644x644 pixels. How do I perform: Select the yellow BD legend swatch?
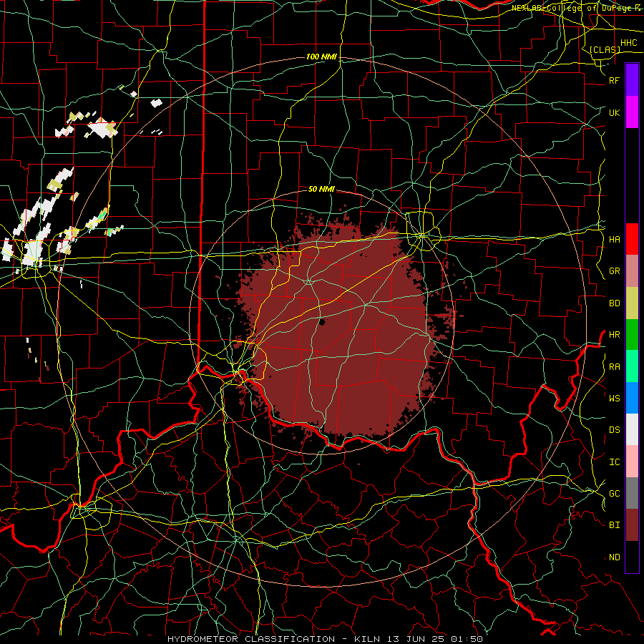(x=632, y=303)
